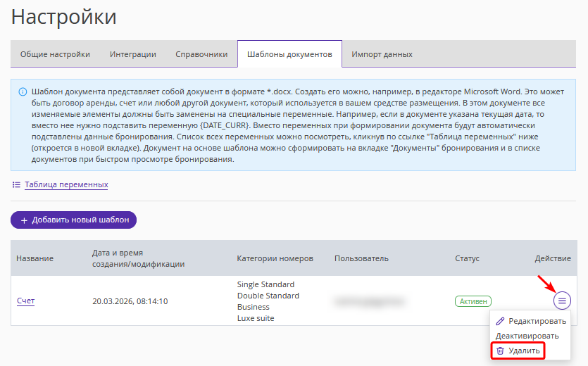This screenshot has height=366, width=588.
Task: Open the Импорт данных tab
Action: tap(382, 54)
